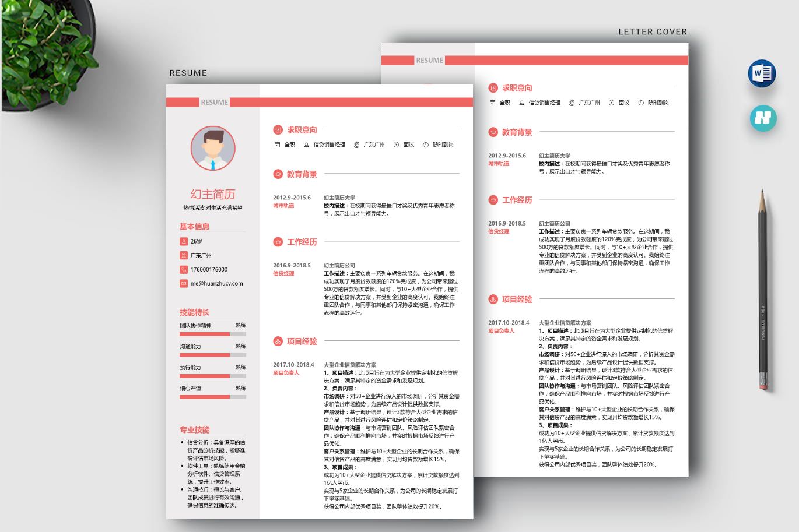
Task: Select 项目负责人 on front RESUME page
Action: click(286, 373)
